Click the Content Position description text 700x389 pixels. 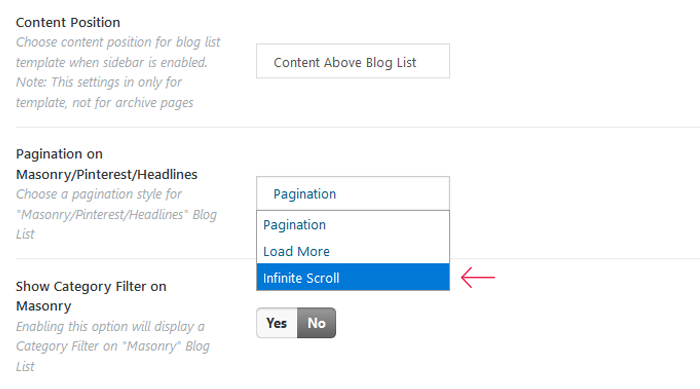pyautogui.click(x=118, y=72)
